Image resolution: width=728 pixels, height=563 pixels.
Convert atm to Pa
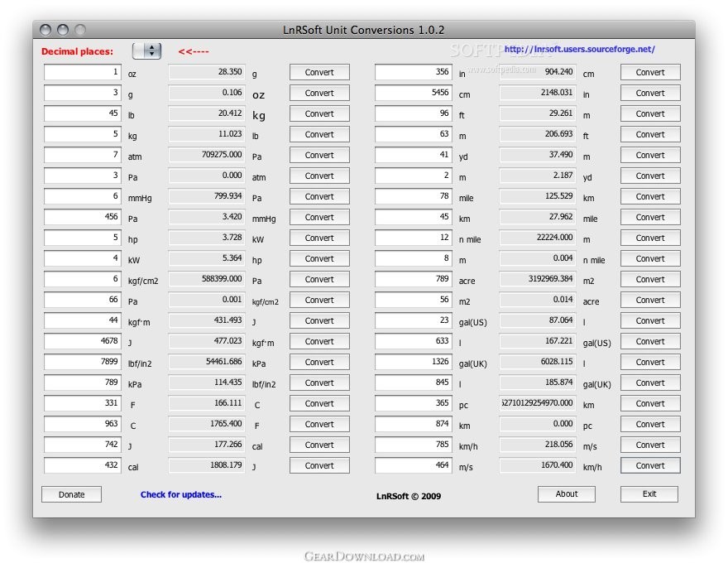tap(319, 155)
